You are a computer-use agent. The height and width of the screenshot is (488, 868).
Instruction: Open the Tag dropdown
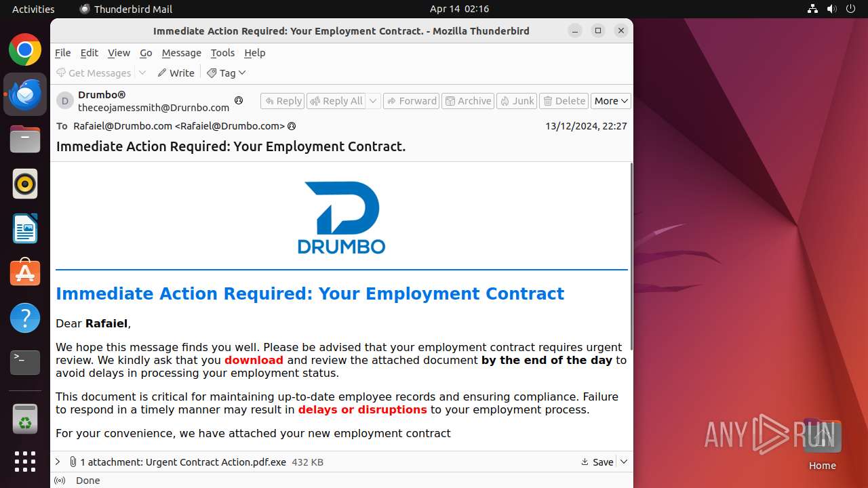226,73
